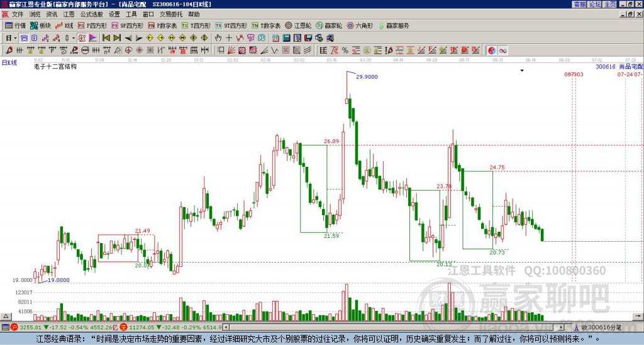
Task: Expand the 日 period dropdown
Action: coord(15,38)
